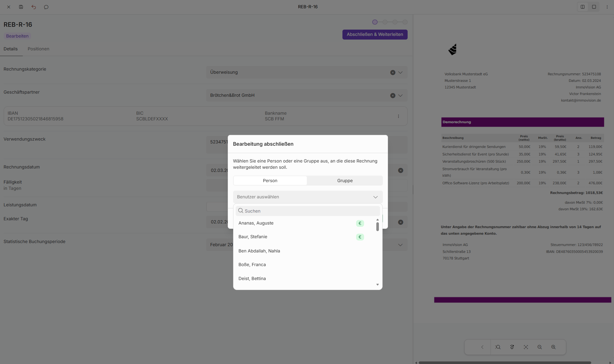614x364 pixels.
Task: Rotate the document preview
Action: pos(512,347)
